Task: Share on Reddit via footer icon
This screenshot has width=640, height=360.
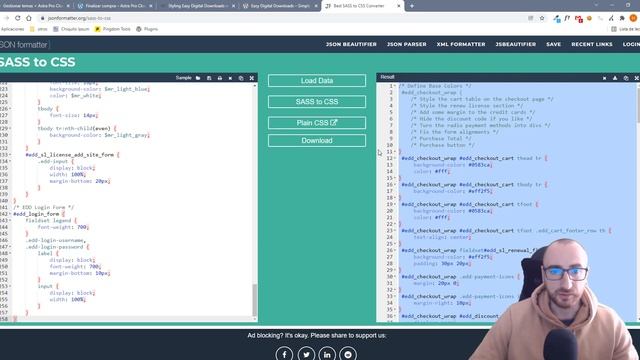Action: pyautogui.click(x=348, y=354)
